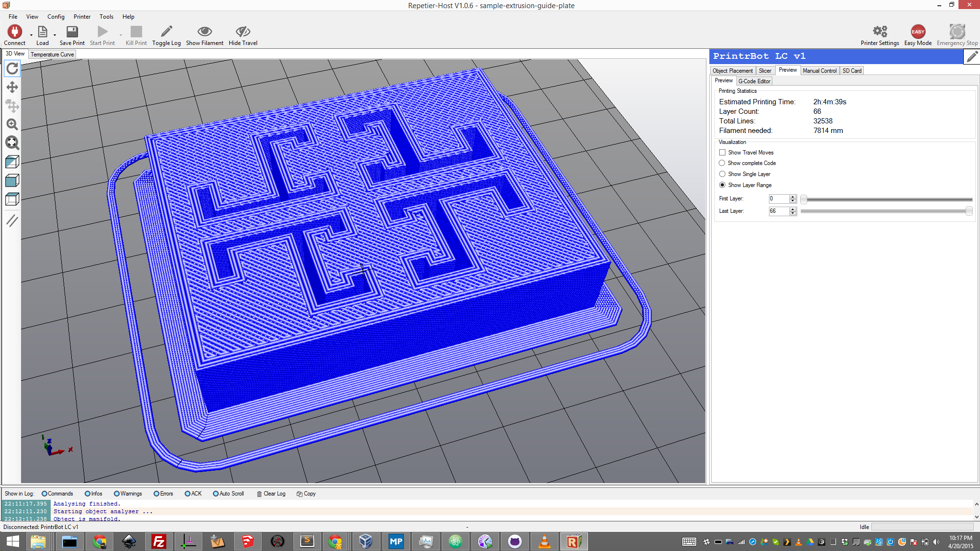Click Hide Travel icon
This screenshot has height=551, width=980.
(243, 32)
